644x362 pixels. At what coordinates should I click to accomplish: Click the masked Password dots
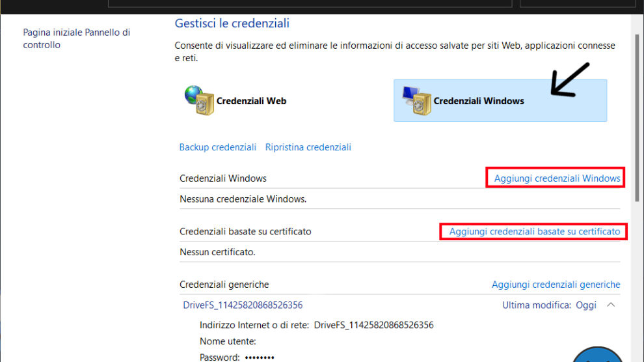click(260, 357)
